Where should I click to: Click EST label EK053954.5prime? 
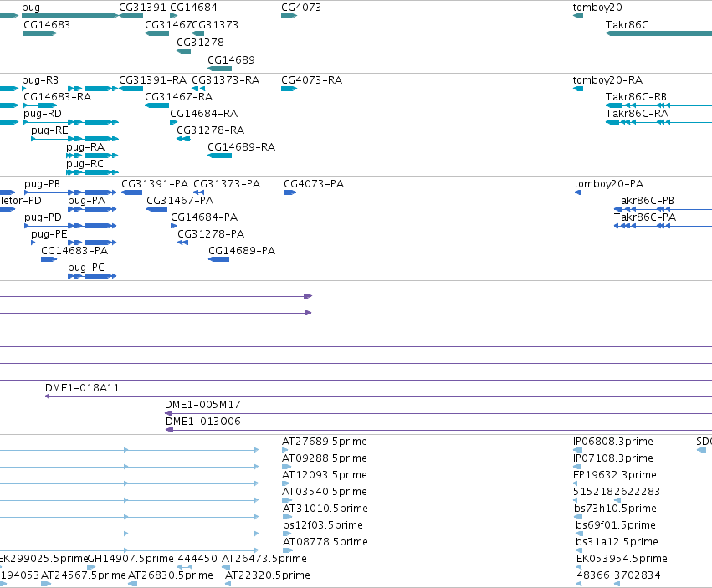pyautogui.click(x=622, y=559)
